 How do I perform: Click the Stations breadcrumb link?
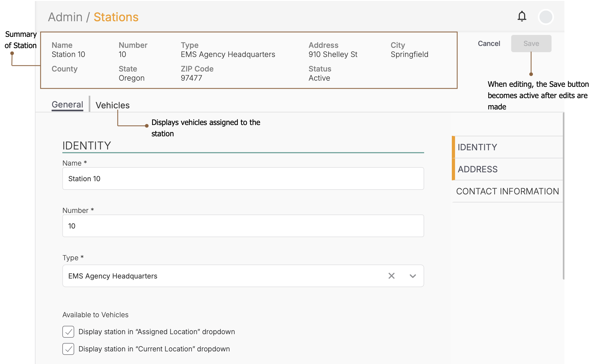click(116, 17)
